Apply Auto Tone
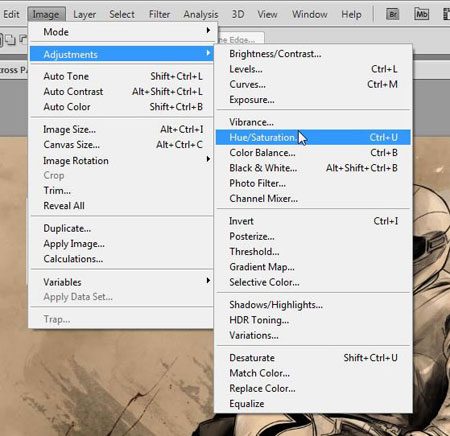 pos(122,76)
